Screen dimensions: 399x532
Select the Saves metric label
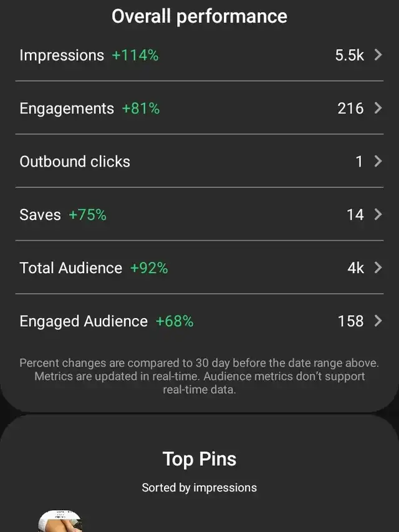40,215
